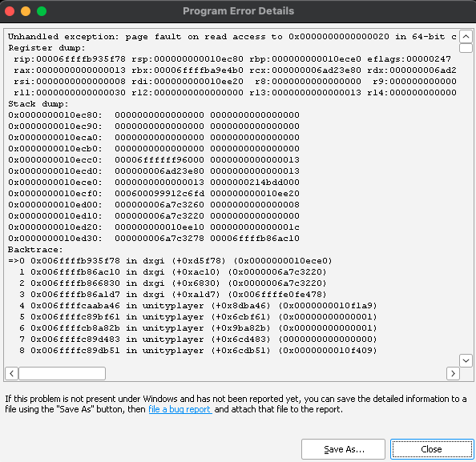476x462 pixels.
Task: Click the 'Program Error Details' title
Action: (x=238, y=11)
